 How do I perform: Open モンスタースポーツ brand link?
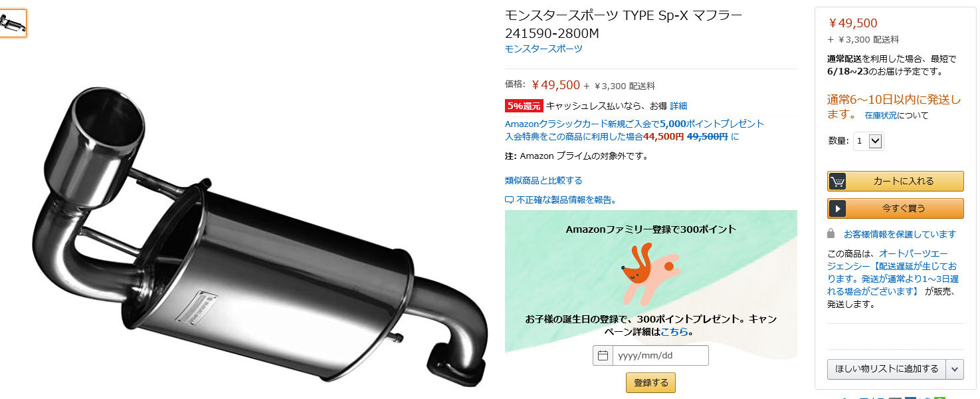pos(543,49)
